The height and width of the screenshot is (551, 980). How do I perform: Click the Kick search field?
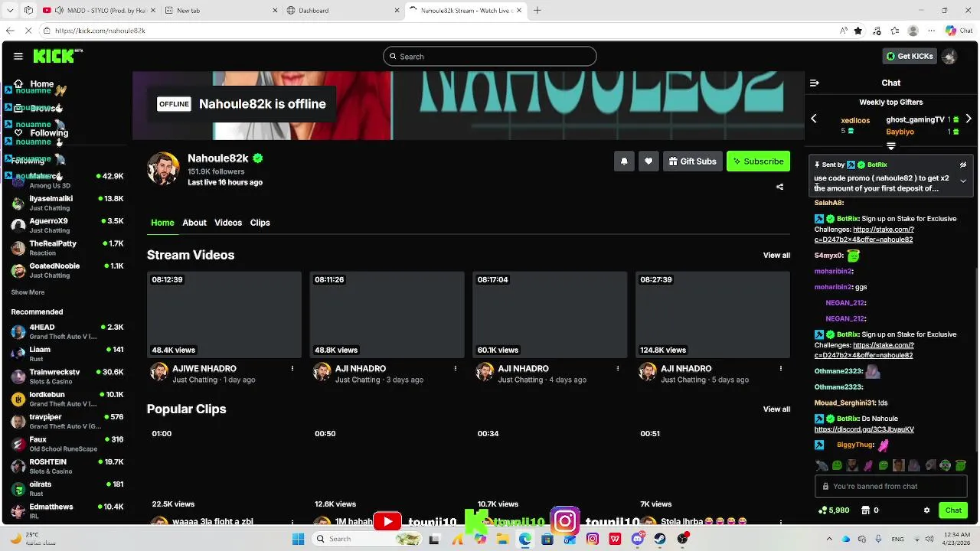[x=490, y=56]
